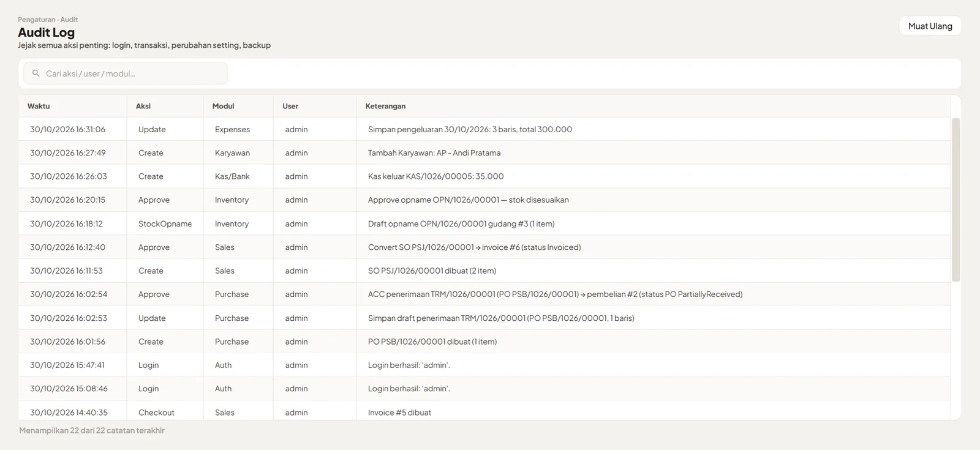Select timestamp 30/10/2026 16:27:49

[x=67, y=153]
